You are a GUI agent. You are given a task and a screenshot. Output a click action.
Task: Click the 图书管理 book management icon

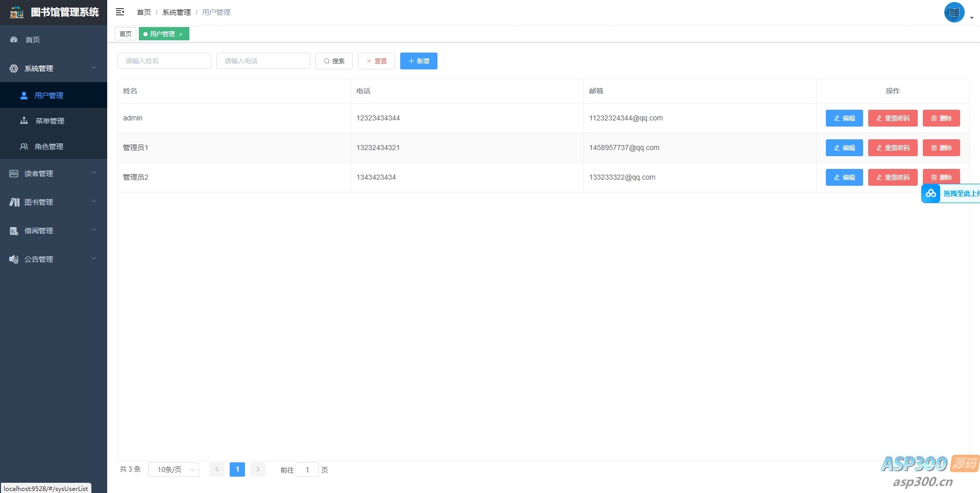click(13, 202)
